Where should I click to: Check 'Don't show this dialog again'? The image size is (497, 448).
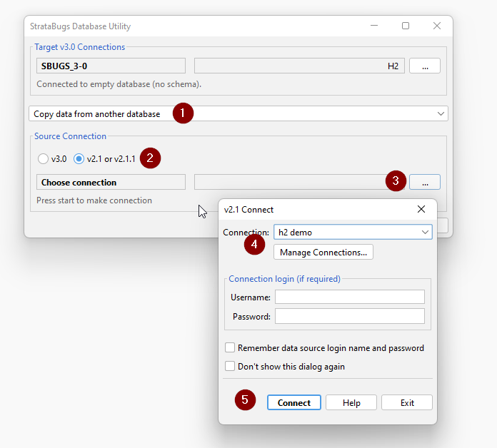point(230,366)
